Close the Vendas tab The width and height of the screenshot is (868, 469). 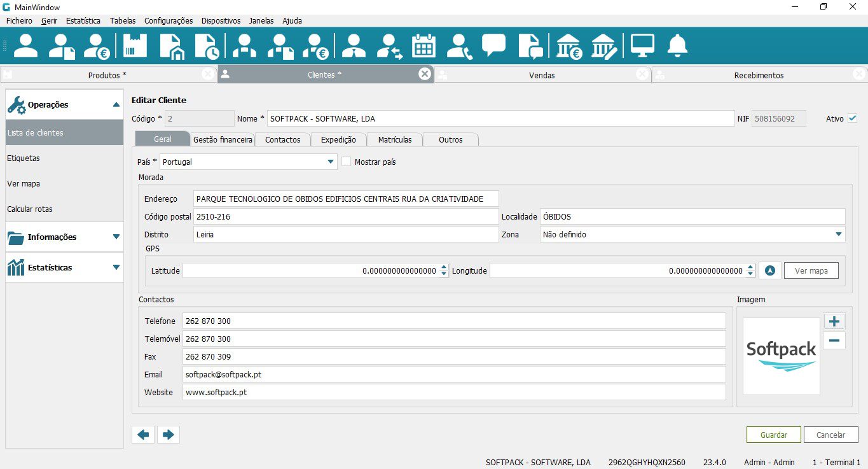click(642, 74)
